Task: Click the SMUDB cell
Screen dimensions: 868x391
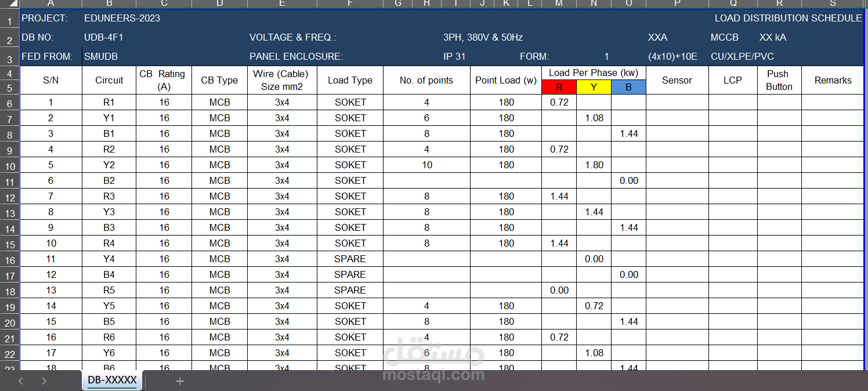Action: [x=100, y=56]
